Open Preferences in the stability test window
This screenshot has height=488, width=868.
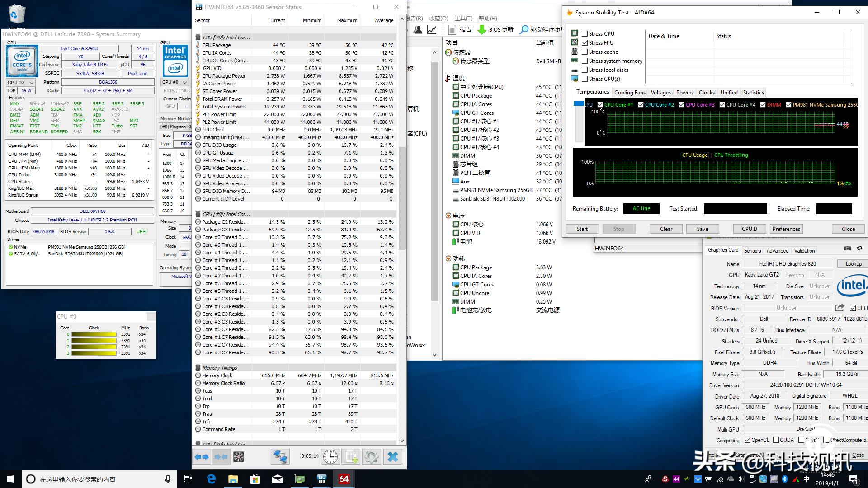pos(786,229)
